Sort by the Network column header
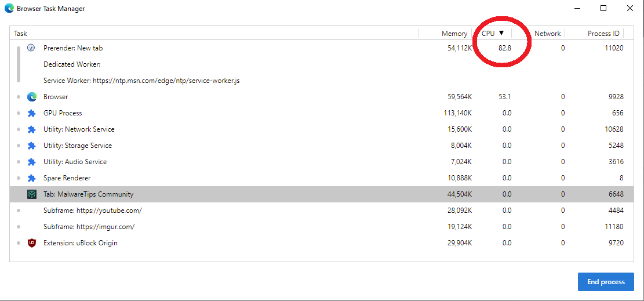 547,34
